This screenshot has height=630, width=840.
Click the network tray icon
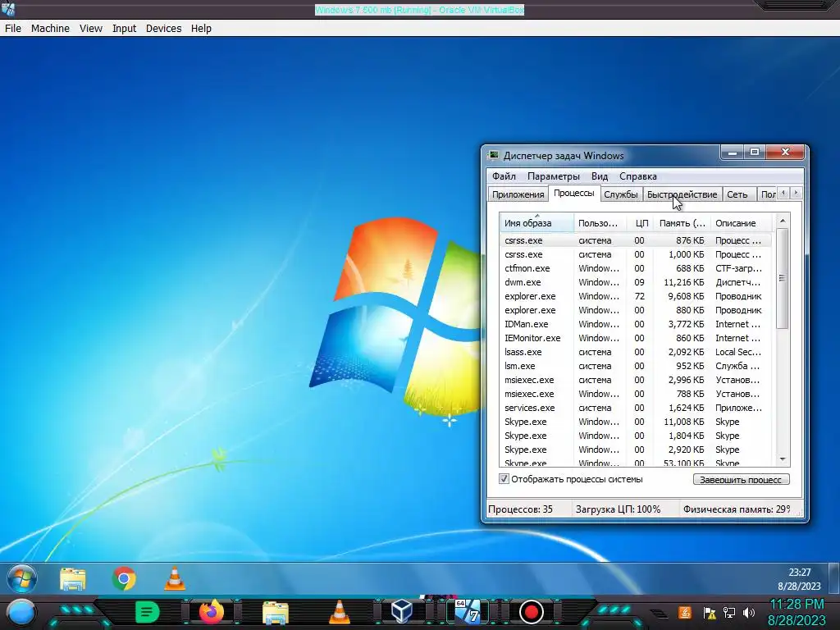[729, 613]
